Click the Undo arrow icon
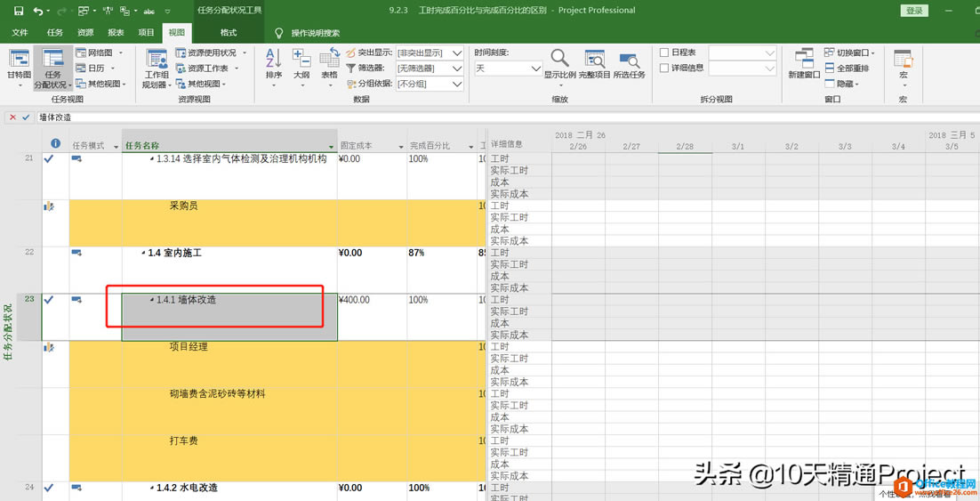 pyautogui.click(x=37, y=11)
